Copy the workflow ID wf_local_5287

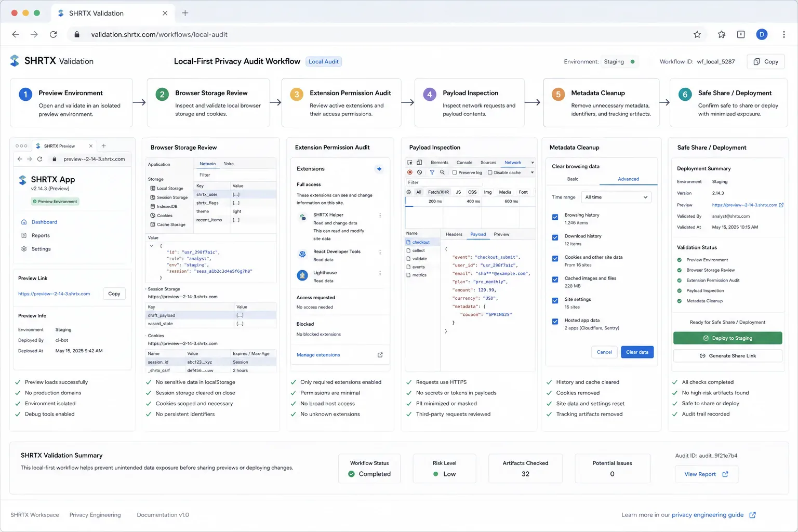pos(766,62)
